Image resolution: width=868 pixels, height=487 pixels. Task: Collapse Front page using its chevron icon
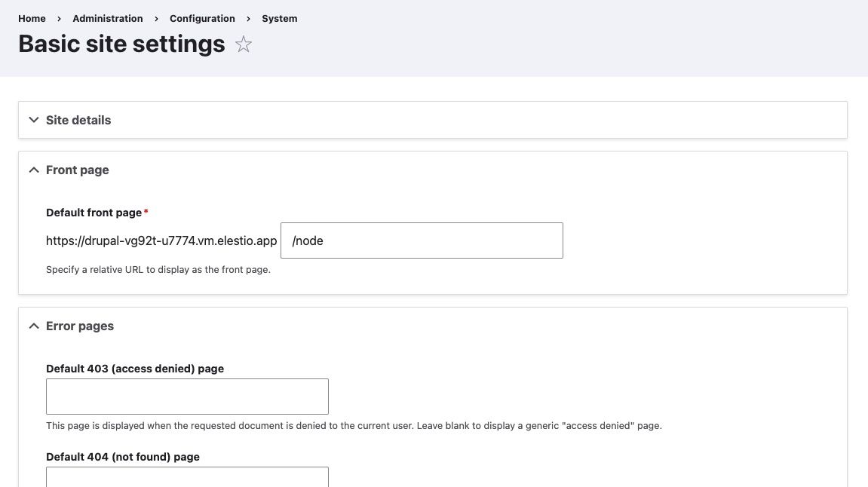point(34,170)
